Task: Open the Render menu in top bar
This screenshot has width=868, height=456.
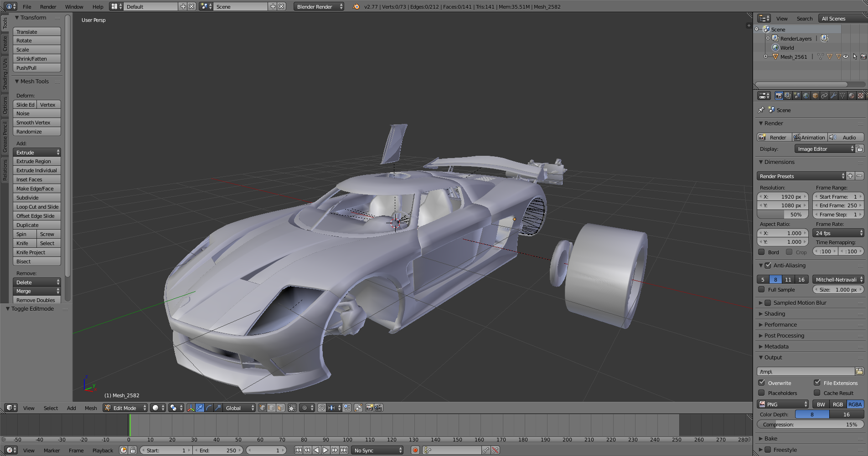Action: point(48,6)
